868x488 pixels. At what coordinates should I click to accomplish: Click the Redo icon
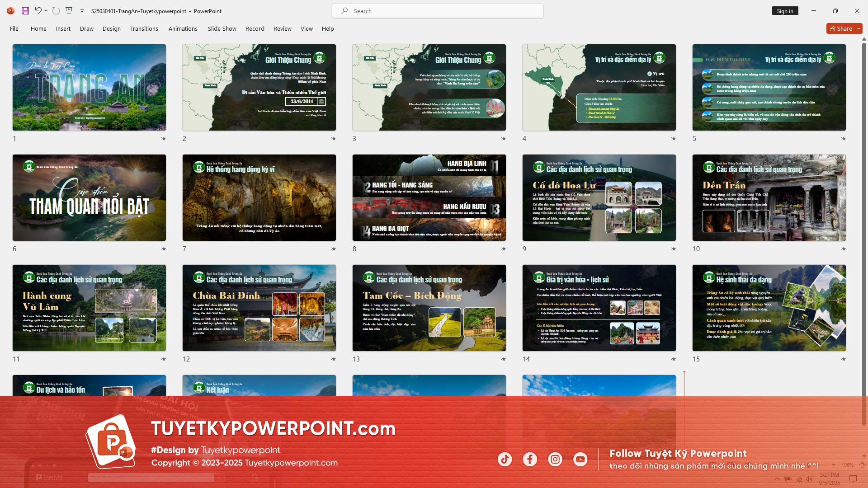tap(56, 11)
